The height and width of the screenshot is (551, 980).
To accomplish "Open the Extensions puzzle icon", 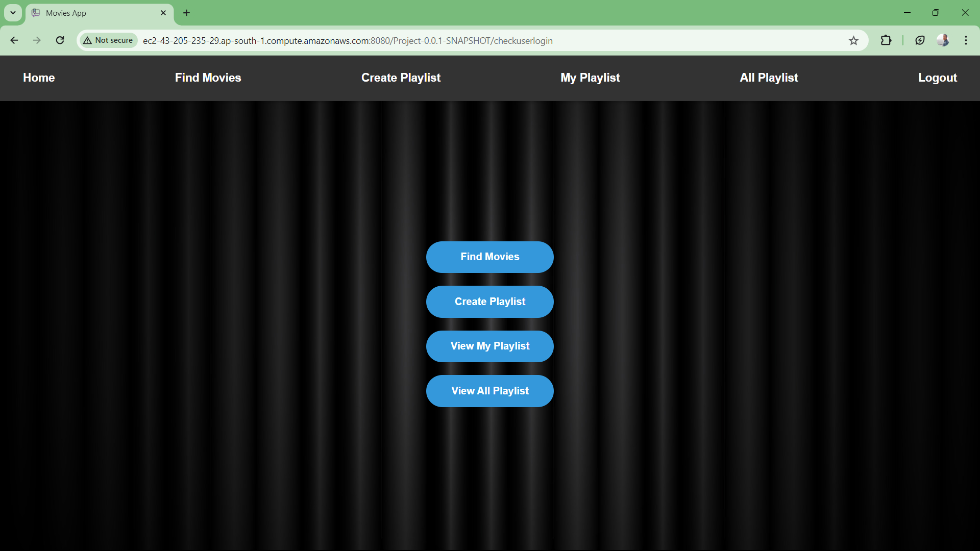I will (x=886, y=40).
